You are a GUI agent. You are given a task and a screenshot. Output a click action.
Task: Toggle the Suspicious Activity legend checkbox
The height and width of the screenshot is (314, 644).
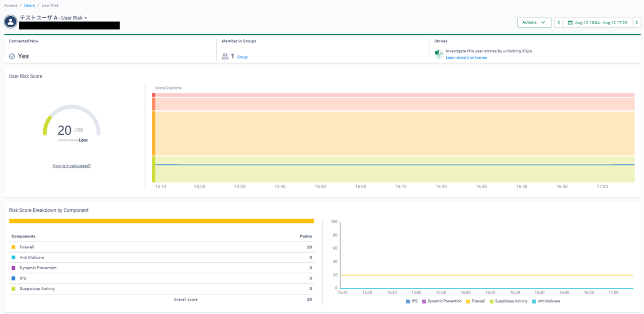(x=492, y=301)
